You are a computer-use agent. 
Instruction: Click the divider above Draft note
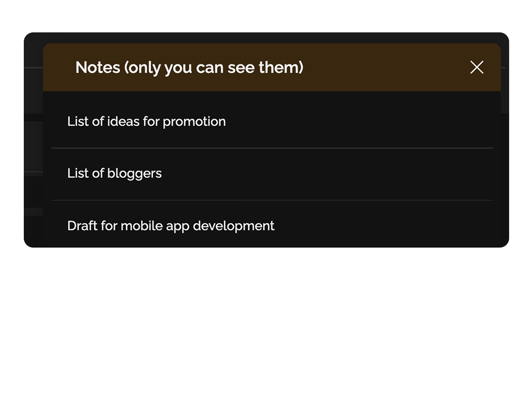271,199
